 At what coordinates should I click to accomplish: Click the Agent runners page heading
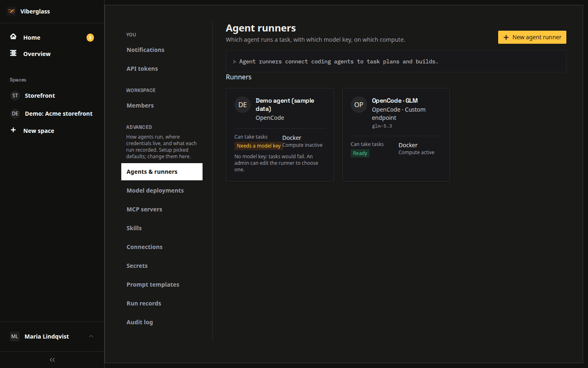tap(261, 28)
